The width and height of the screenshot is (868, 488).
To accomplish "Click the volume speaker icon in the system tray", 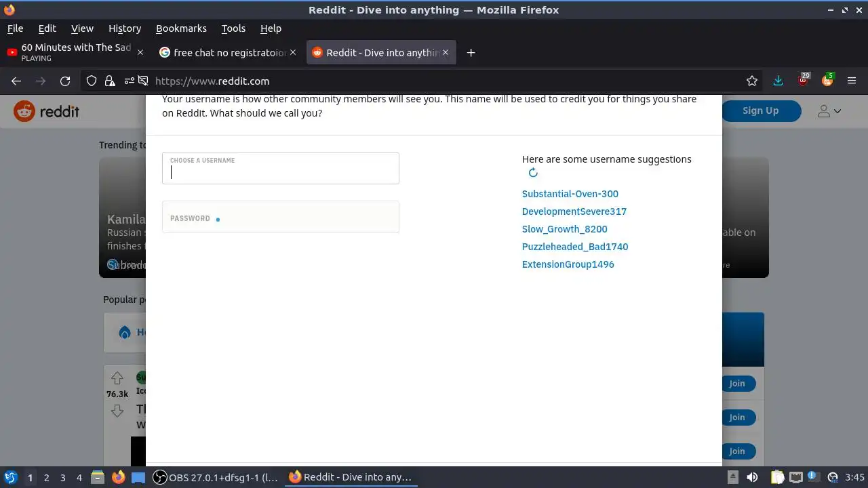I will coord(752,477).
